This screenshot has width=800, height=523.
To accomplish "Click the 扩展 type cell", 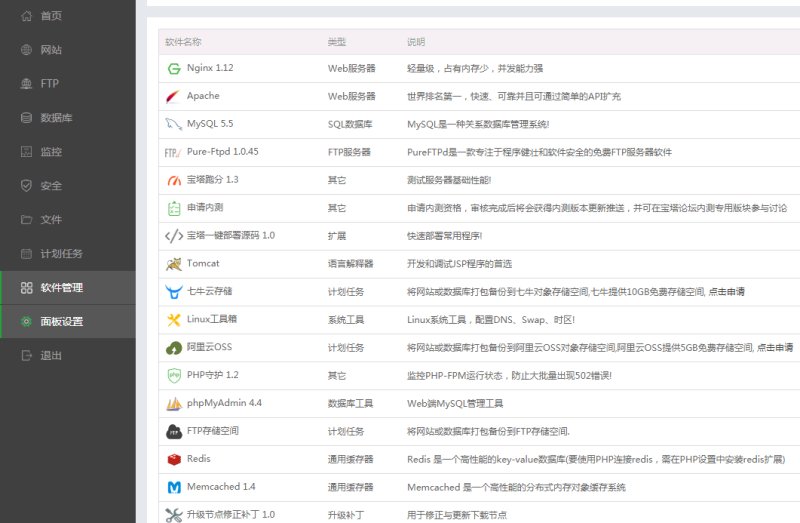I will pyautogui.click(x=337, y=236).
